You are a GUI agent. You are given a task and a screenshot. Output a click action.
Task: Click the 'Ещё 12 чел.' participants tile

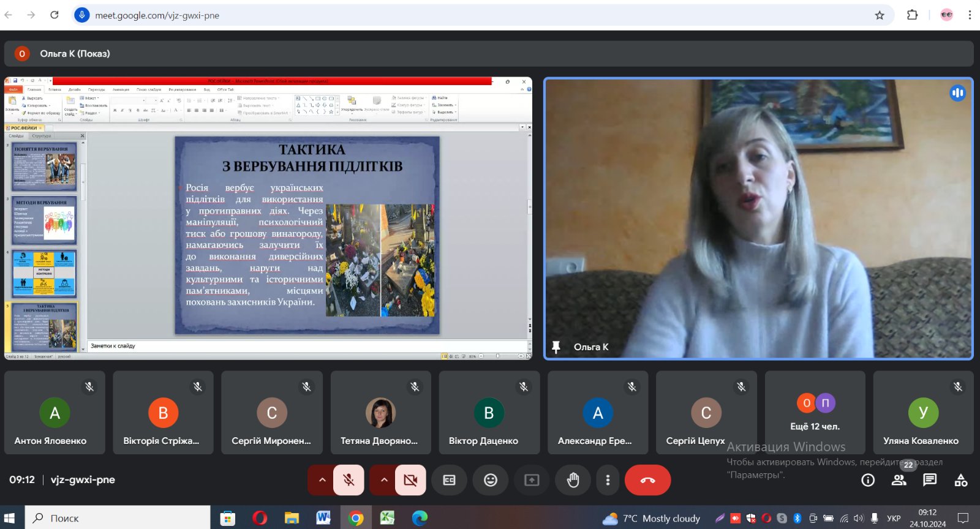coord(815,413)
